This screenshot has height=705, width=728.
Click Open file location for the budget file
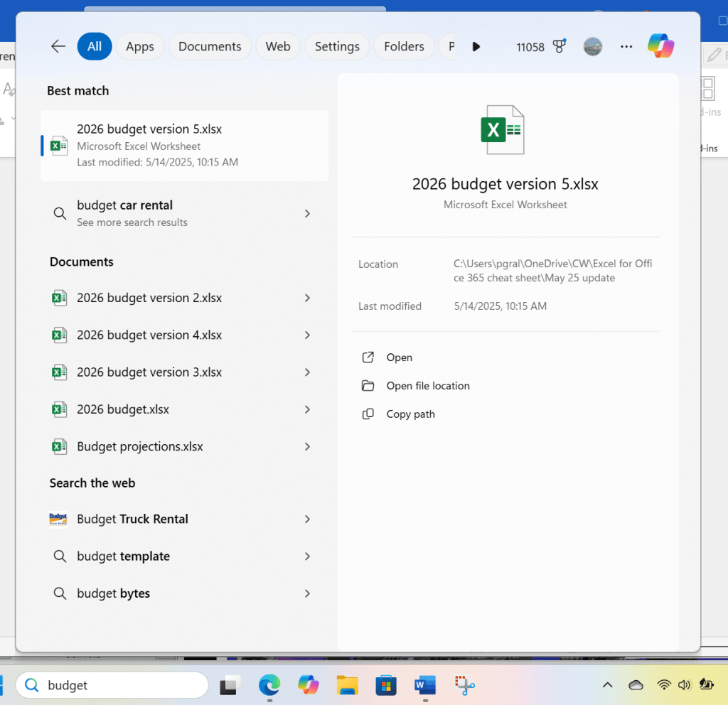click(x=426, y=385)
